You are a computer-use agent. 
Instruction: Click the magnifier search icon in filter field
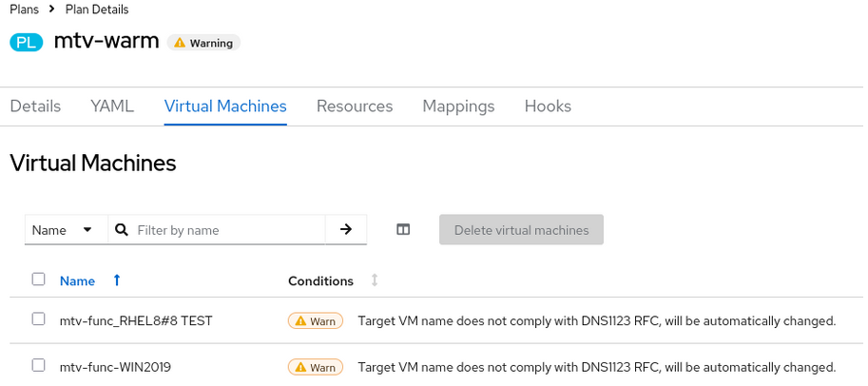123,230
